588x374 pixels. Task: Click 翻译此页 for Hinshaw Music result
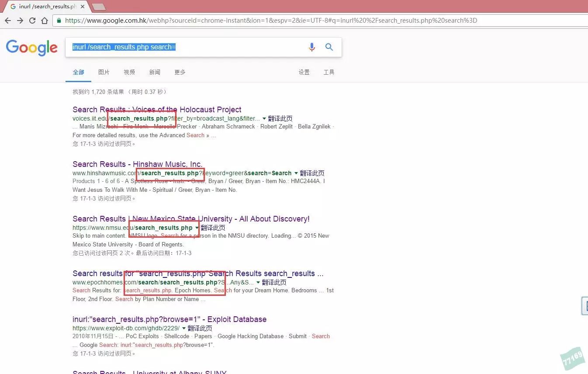pyautogui.click(x=312, y=173)
